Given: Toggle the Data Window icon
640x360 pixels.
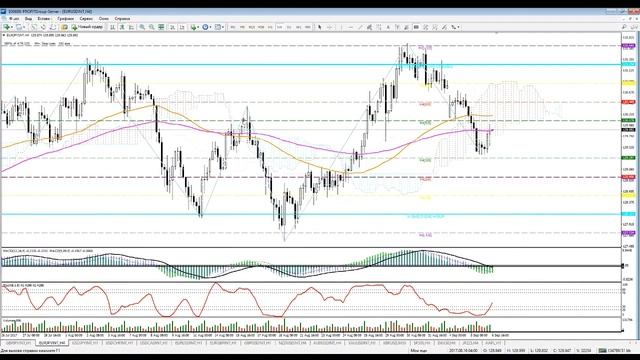Looking at the screenshot, I should tap(43, 27).
